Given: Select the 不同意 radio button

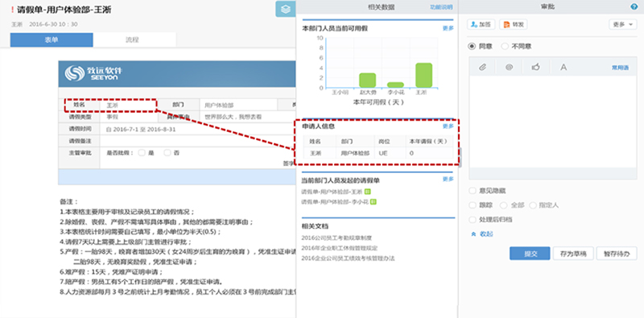Looking at the screenshot, I should tap(505, 47).
